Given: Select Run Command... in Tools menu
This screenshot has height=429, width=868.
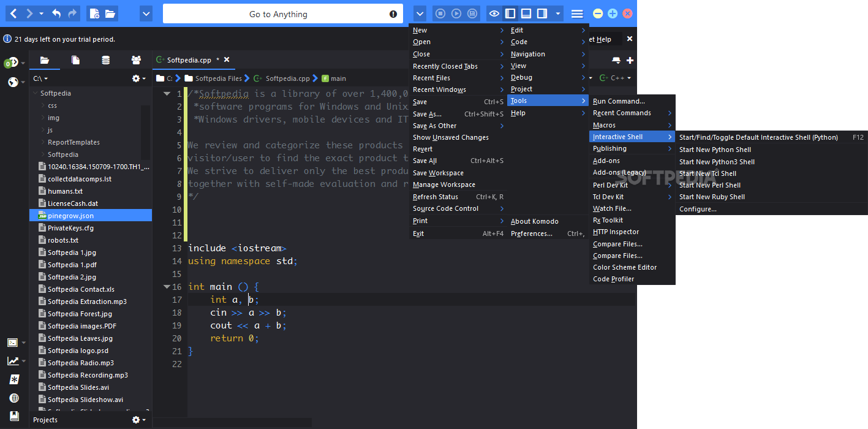Looking at the screenshot, I should pyautogui.click(x=632, y=101).
